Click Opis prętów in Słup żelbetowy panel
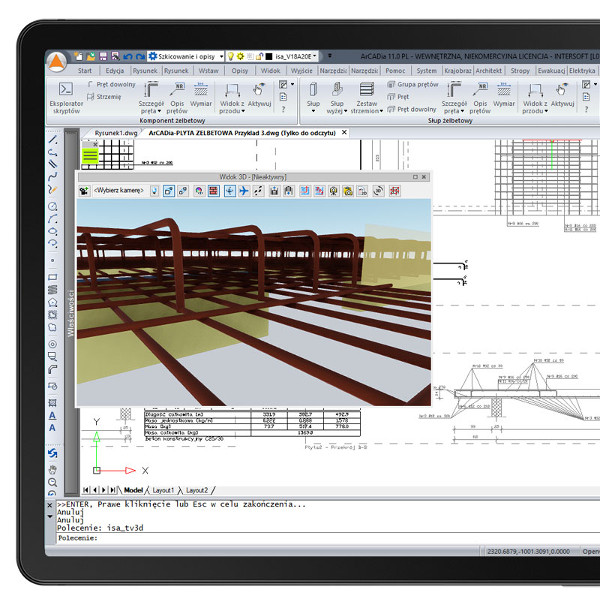Viewport: 600px width, 605px height. (x=480, y=98)
